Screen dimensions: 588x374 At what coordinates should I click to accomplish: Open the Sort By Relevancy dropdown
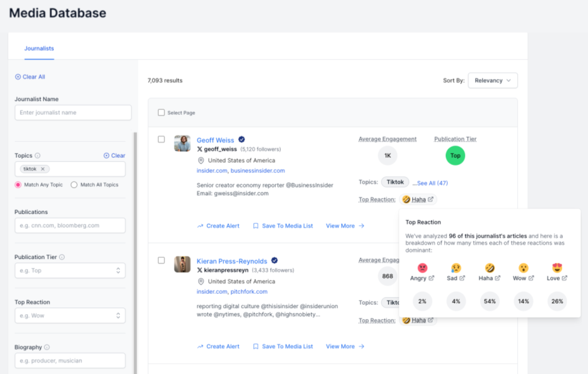(x=493, y=81)
